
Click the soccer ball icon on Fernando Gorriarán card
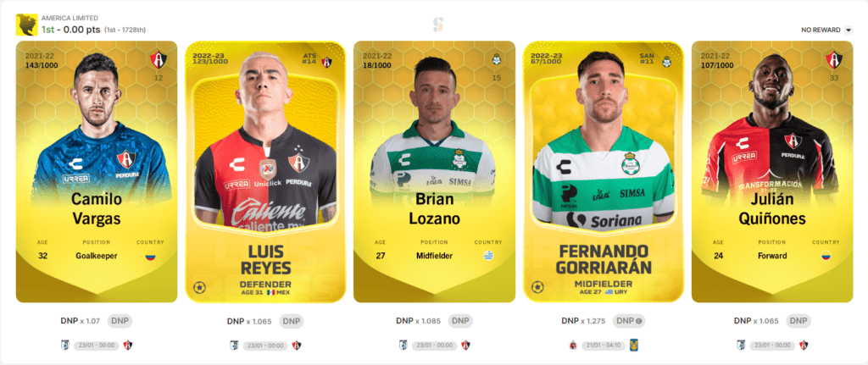coord(537,288)
